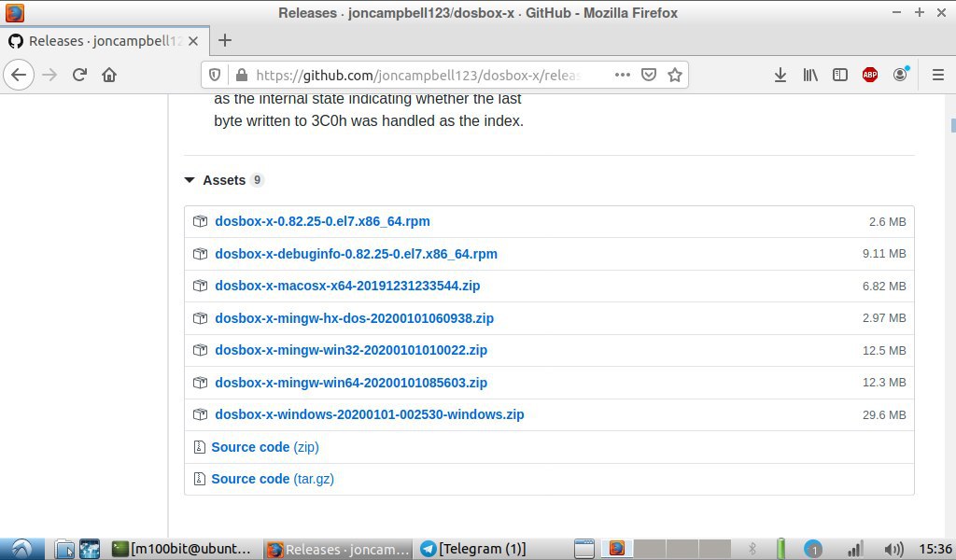Viewport: 956px width, 560px height.
Task: Click the 29.6 MB size text
Action: click(883, 415)
